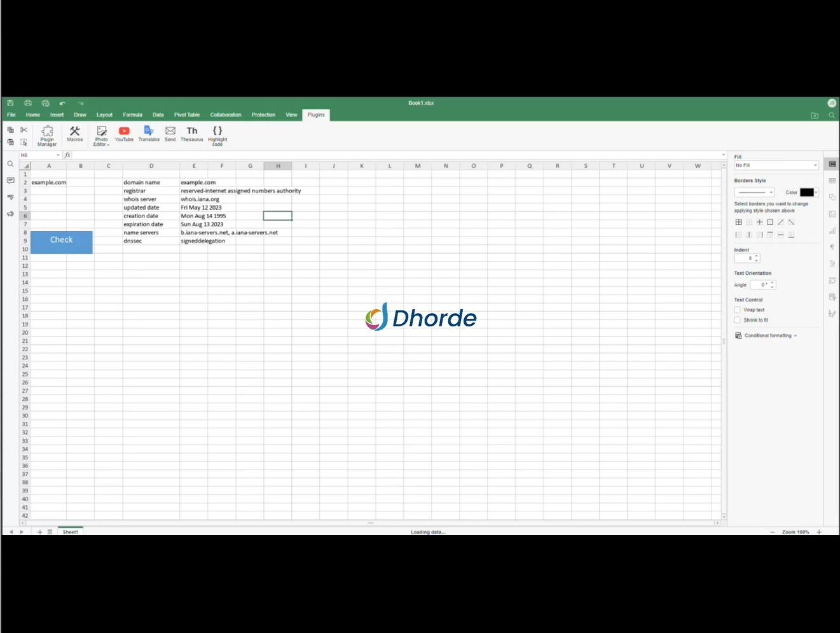Click the Sheet1 worksheet tab
This screenshot has width=840, height=633.
[x=71, y=532]
